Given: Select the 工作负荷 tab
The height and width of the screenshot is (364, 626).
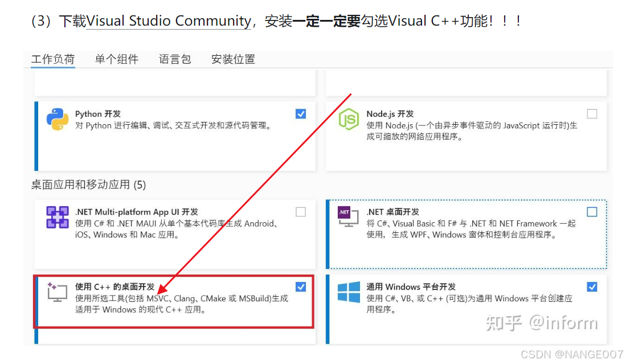Looking at the screenshot, I should tap(52, 59).
